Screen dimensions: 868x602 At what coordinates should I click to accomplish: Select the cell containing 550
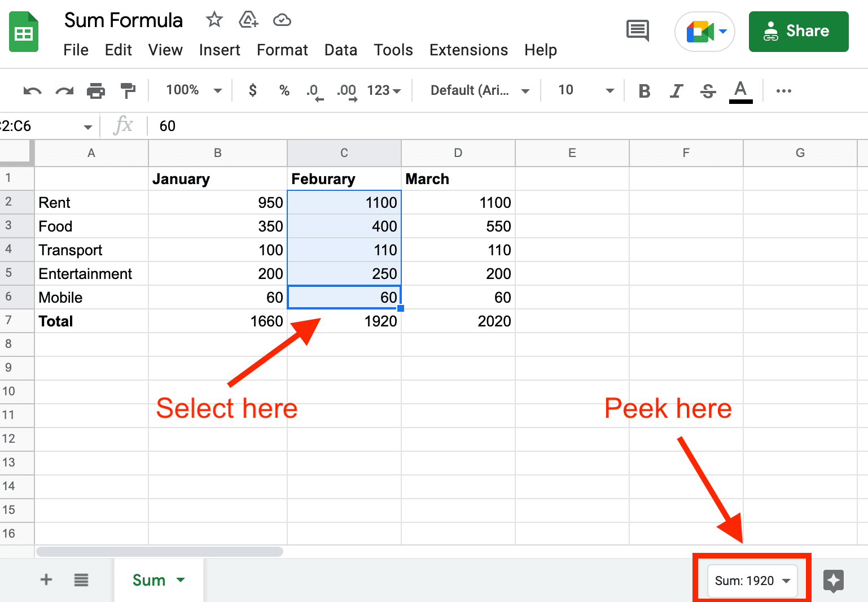point(458,226)
